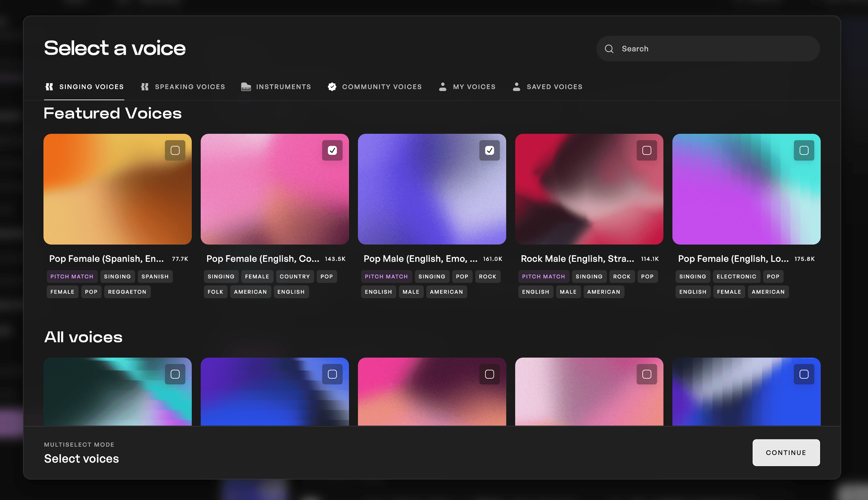
Task: Click the 143.5K usage count
Action: 335,259
